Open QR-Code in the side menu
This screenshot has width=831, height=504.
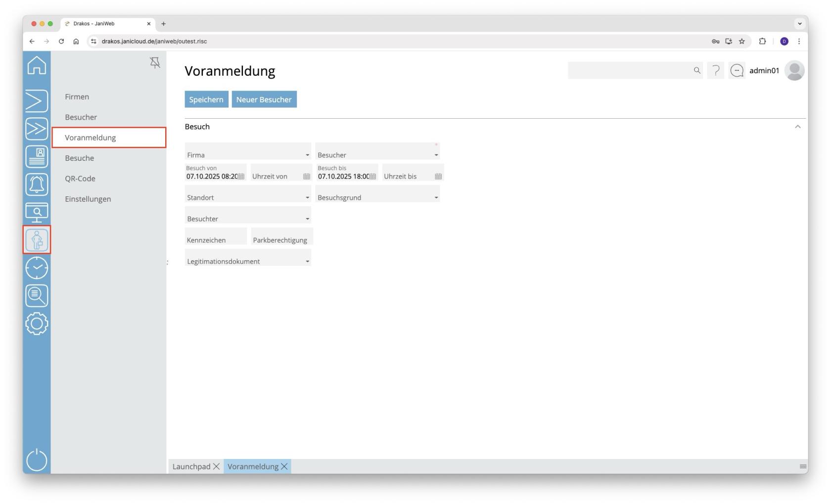80,179
